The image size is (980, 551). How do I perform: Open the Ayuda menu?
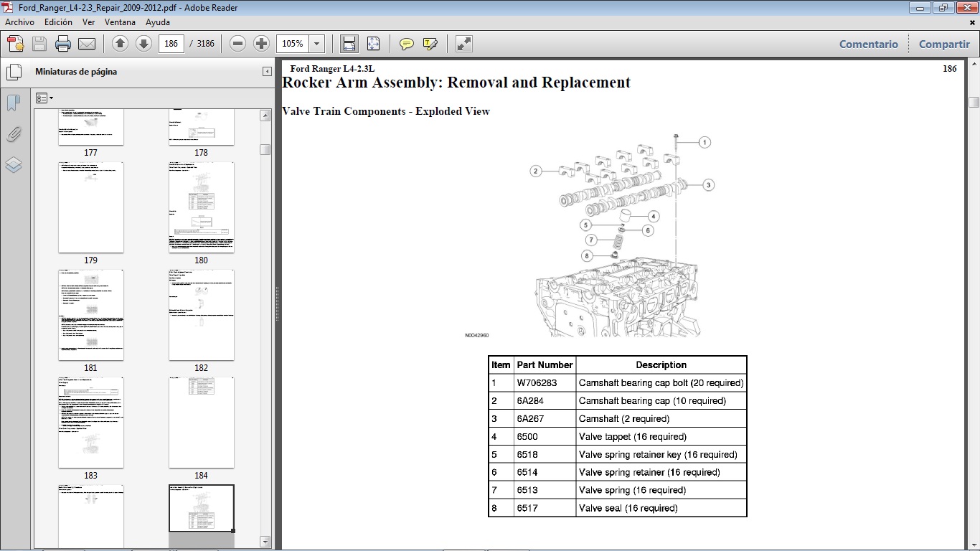pyautogui.click(x=158, y=22)
